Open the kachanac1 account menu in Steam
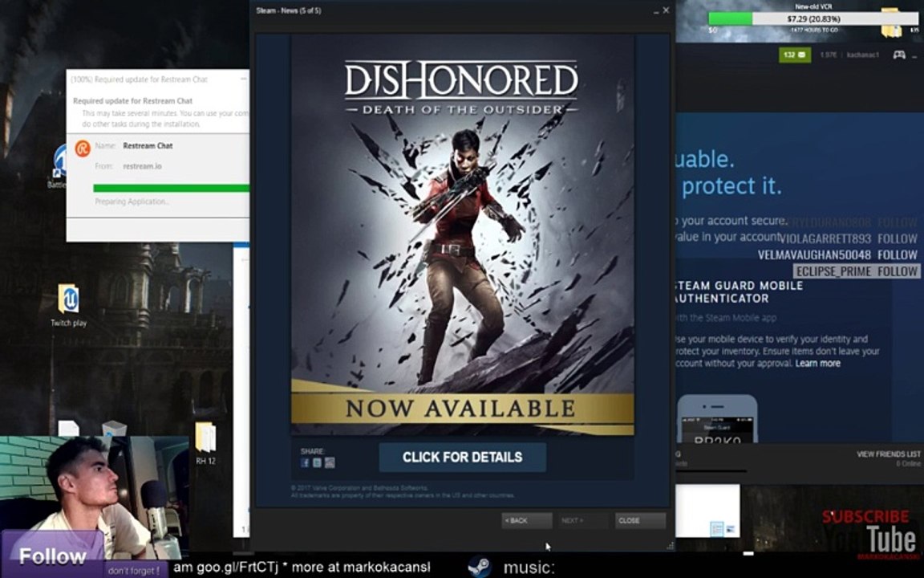This screenshot has width=924, height=578. click(863, 55)
